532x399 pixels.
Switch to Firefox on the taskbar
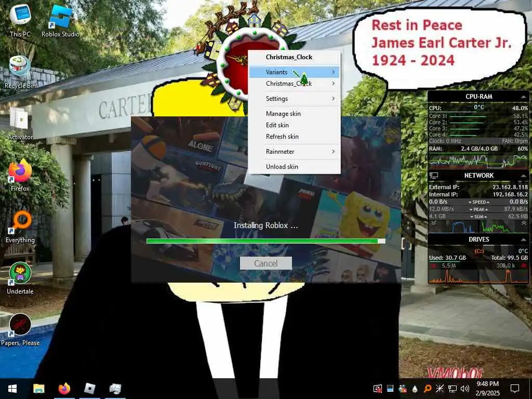point(64,389)
